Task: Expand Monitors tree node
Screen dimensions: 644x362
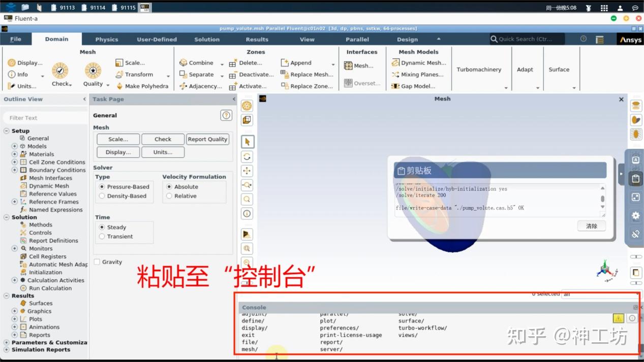Action: click(15, 248)
